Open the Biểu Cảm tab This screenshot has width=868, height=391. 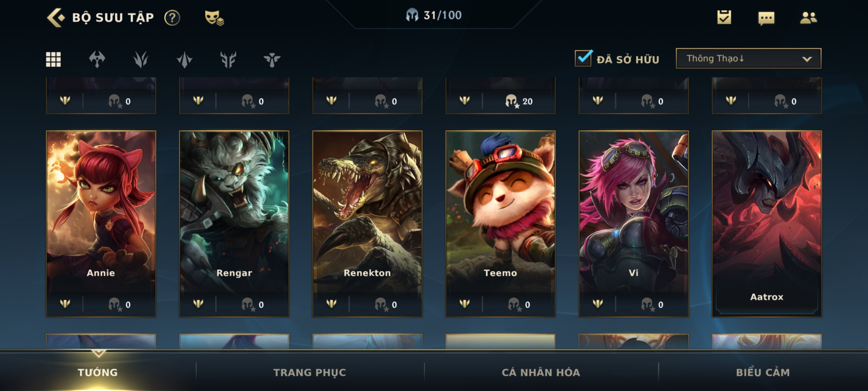763,372
